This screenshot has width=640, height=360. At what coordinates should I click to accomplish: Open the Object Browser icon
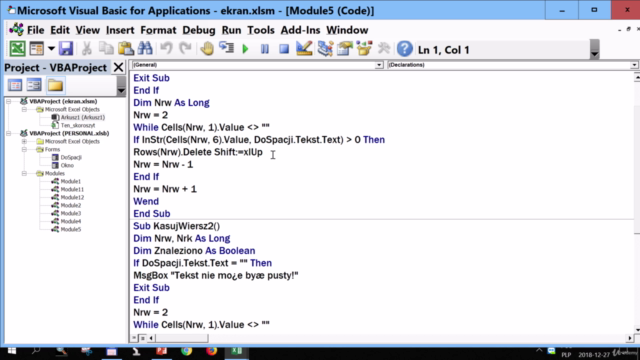coord(364,49)
